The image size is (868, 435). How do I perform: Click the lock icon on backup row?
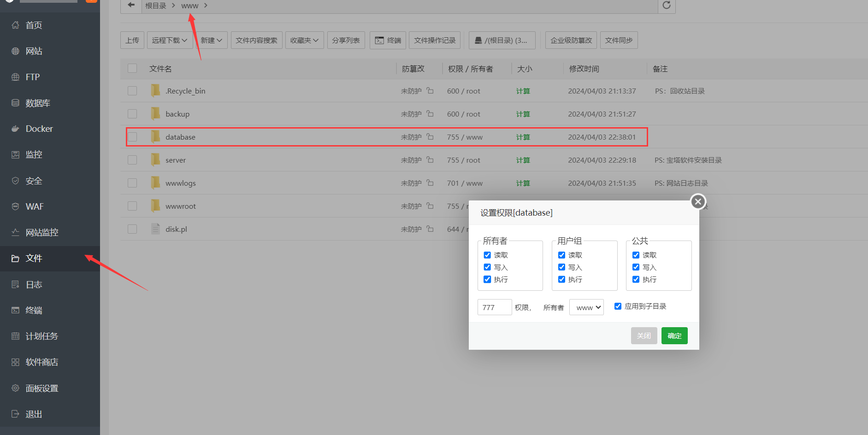click(x=430, y=114)
